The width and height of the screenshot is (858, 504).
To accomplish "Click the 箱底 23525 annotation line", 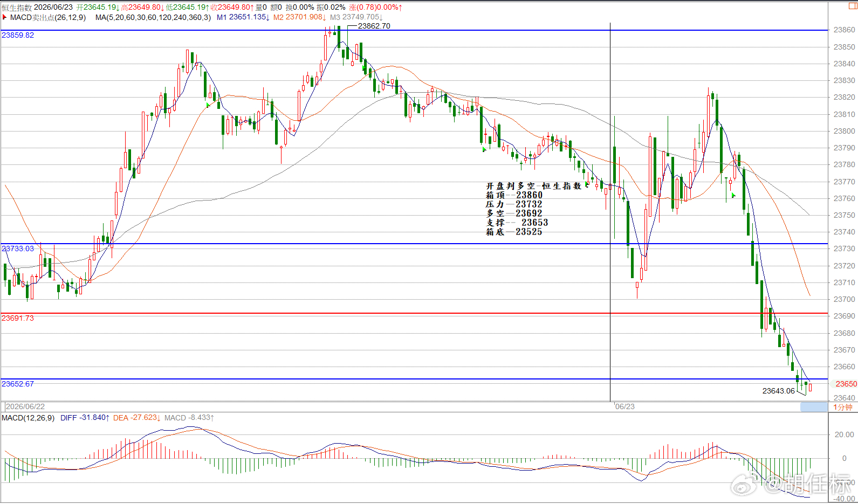I will point(514,232).
